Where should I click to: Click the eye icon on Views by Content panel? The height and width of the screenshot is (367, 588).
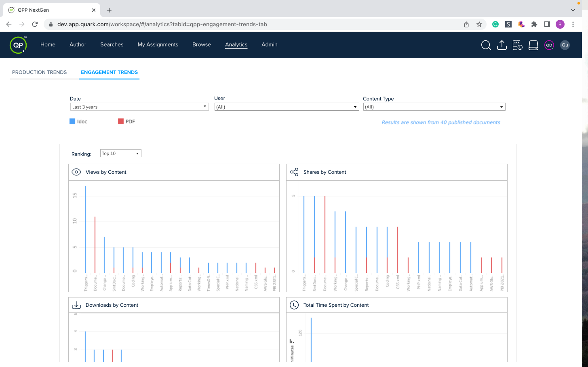pos(76,172)
